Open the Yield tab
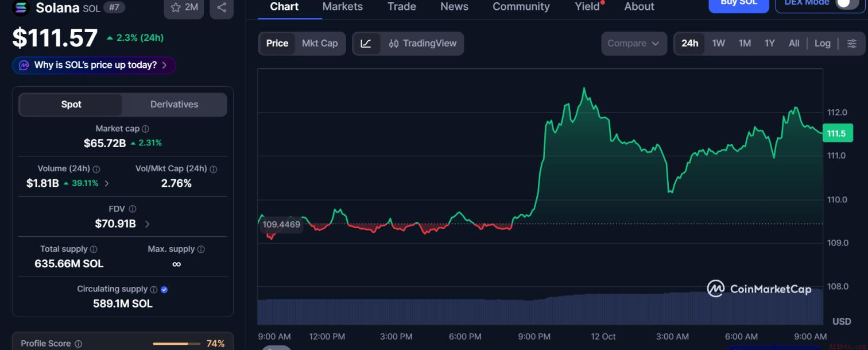Screen dimensions: 868x350 (587, 7)
